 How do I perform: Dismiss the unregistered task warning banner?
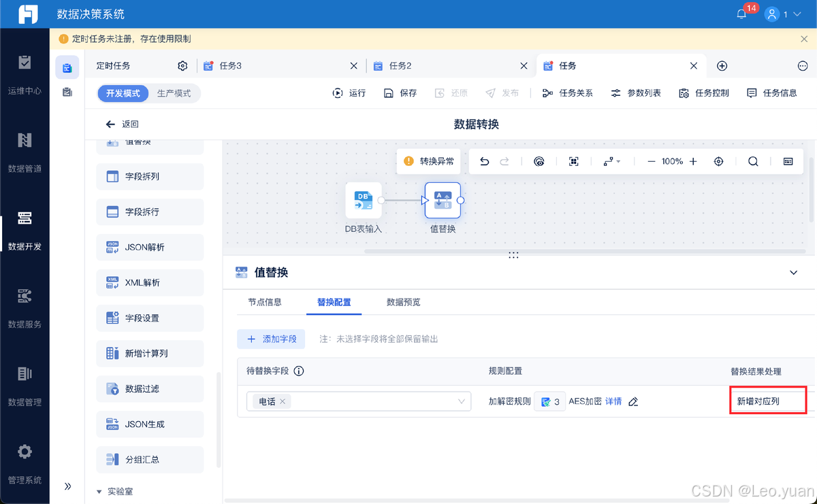pyautogui.click(x=804, y=39)
